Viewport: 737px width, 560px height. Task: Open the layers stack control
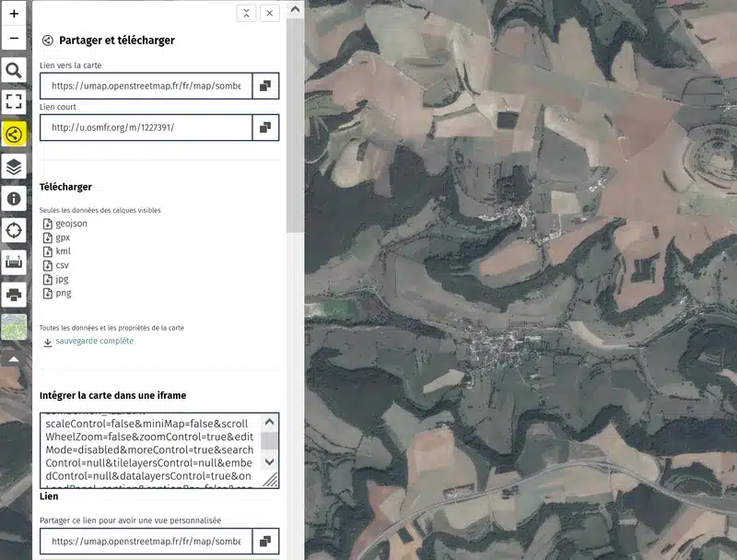[x=14, y=167]
